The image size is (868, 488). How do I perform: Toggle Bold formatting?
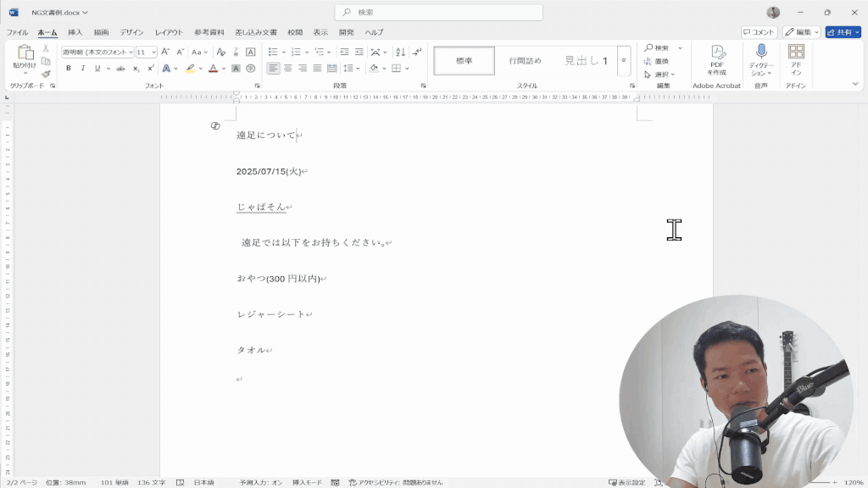tap(69, 69)
